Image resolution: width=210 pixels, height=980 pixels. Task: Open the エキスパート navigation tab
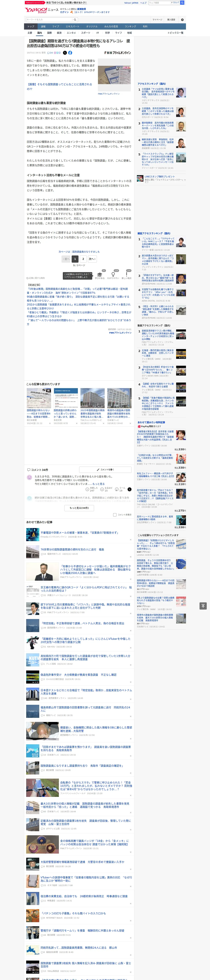point(72,27)
